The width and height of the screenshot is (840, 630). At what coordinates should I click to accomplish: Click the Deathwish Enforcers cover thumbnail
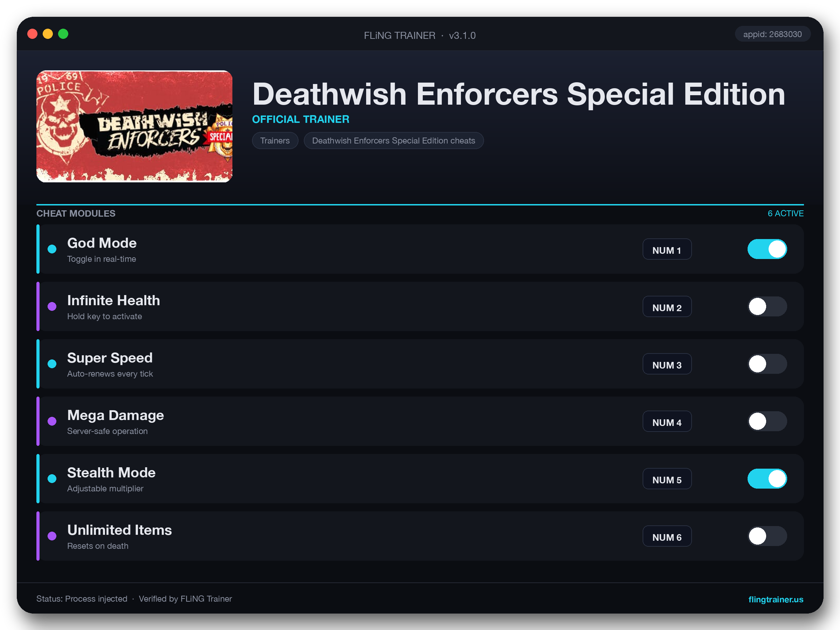pos(134,126)
